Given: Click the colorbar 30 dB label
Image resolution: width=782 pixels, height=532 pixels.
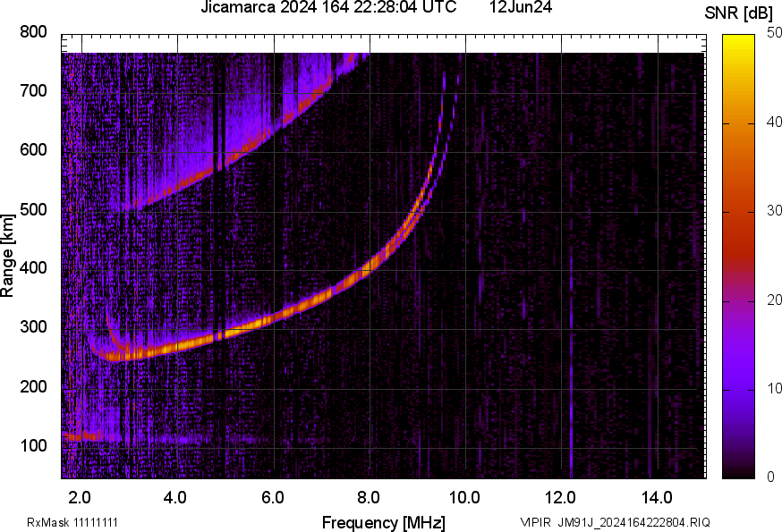Looking at the screenshot, I should [774, 210].
